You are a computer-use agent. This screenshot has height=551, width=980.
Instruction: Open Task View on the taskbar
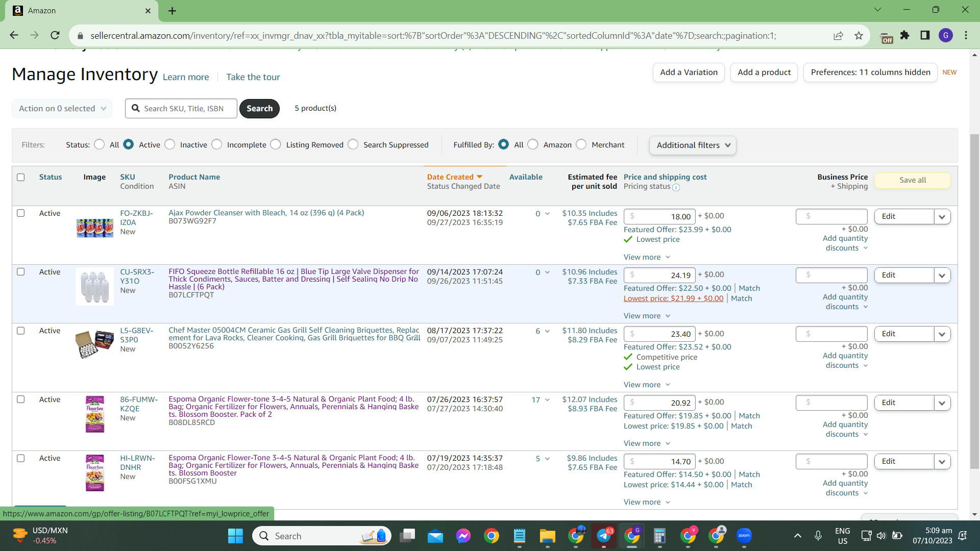coord(408,536)
